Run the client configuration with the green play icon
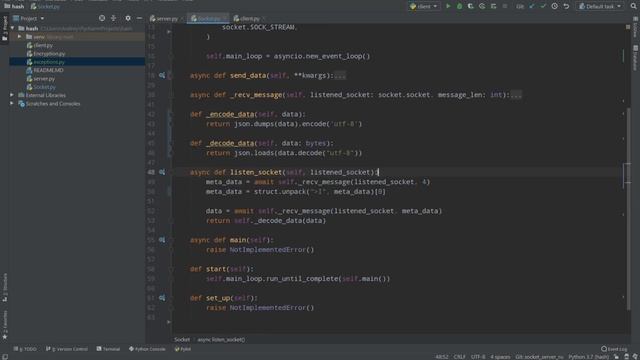The height and width of the screenshot is (360, 640). pos(448,6)
